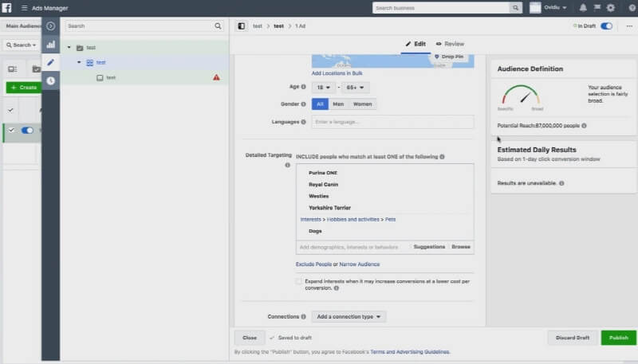This screenshot has width=638, height=364.
Task: Click the Connections info icon
Action: click(303, 316)
